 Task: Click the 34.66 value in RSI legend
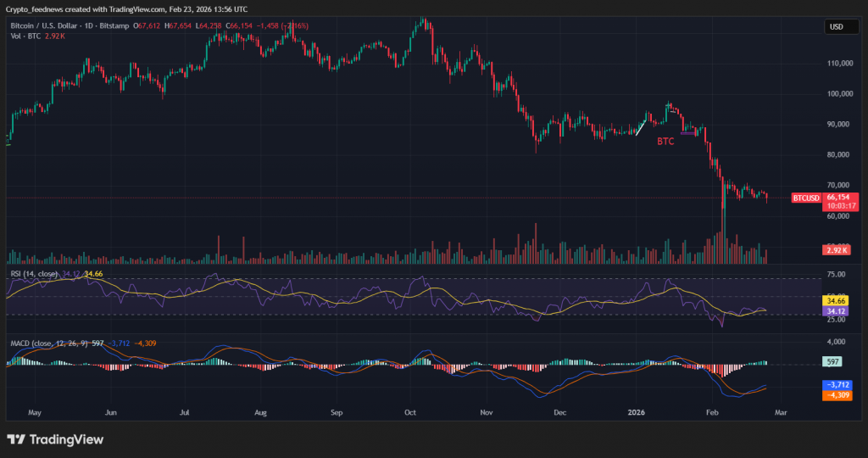[x=93, y=274]
